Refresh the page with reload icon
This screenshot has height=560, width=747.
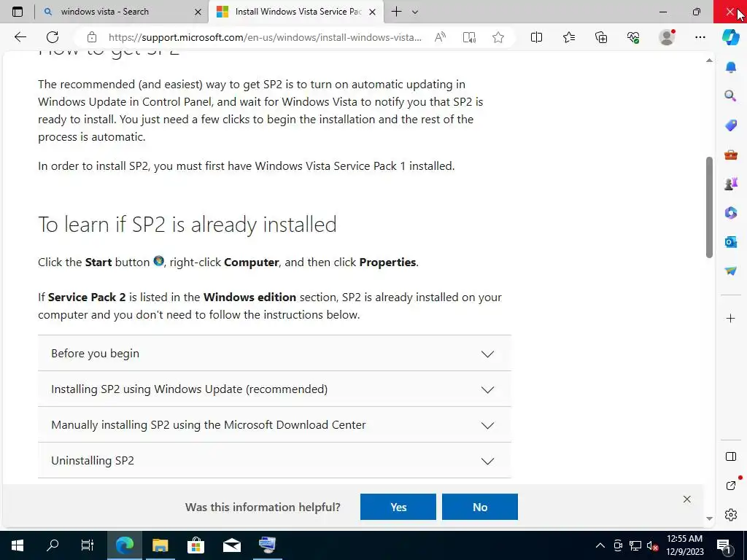tap(53, 37)
